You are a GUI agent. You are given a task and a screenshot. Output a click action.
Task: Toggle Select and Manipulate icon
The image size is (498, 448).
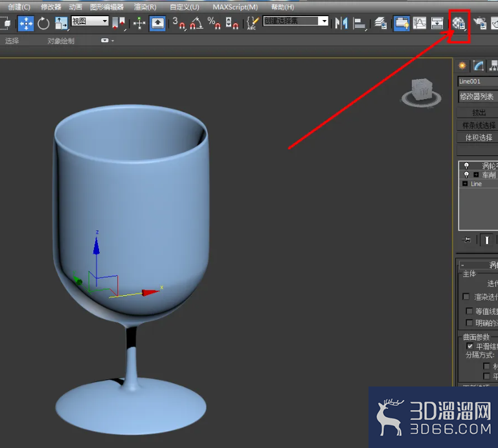(139, 23)
